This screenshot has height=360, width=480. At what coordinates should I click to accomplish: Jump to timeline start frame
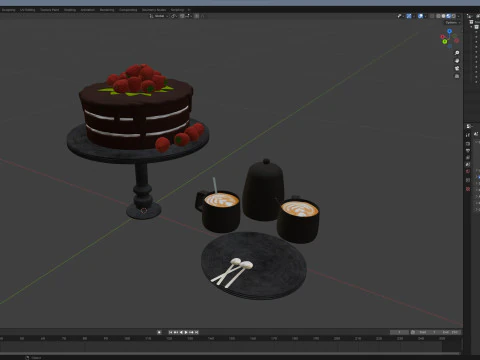[x=170, y=332]
